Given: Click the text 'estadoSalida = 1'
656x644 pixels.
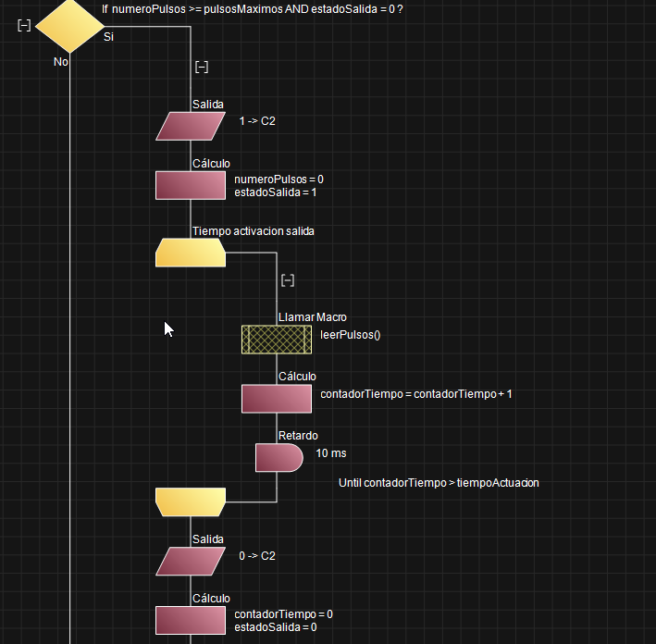Looking at the screenshot, I should click(276, 192).
